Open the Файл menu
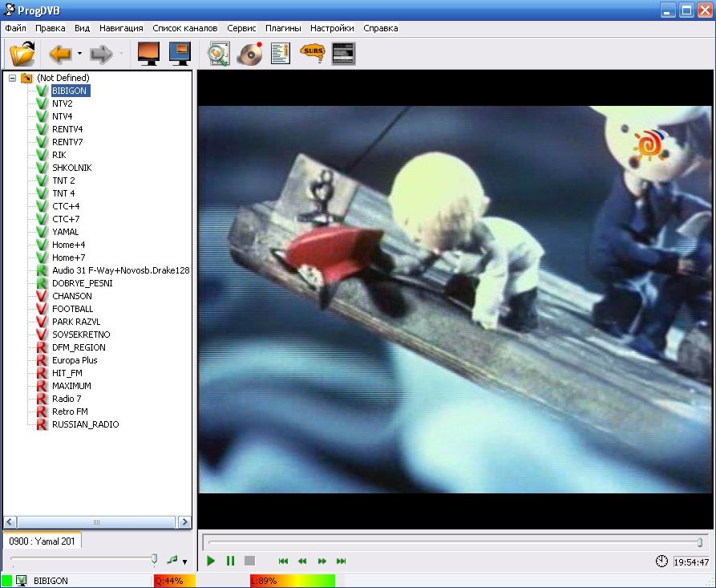716x588 pixels. click(x=15, y=28)
